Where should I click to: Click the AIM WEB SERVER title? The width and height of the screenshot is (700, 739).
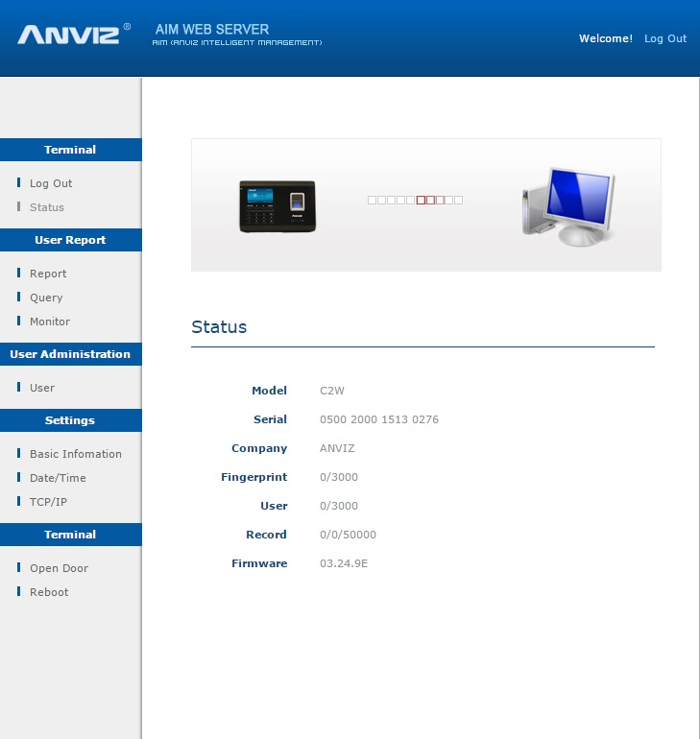pyautogui.click(x=212, y=29)
